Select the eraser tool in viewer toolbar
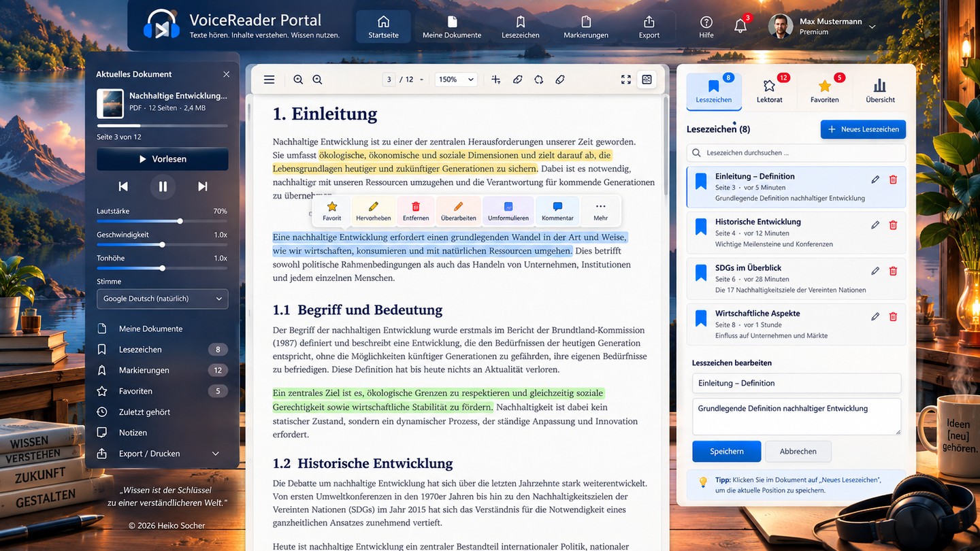This screenshot has width=980, height=551. pyautogui.click(x=560, y=80)
